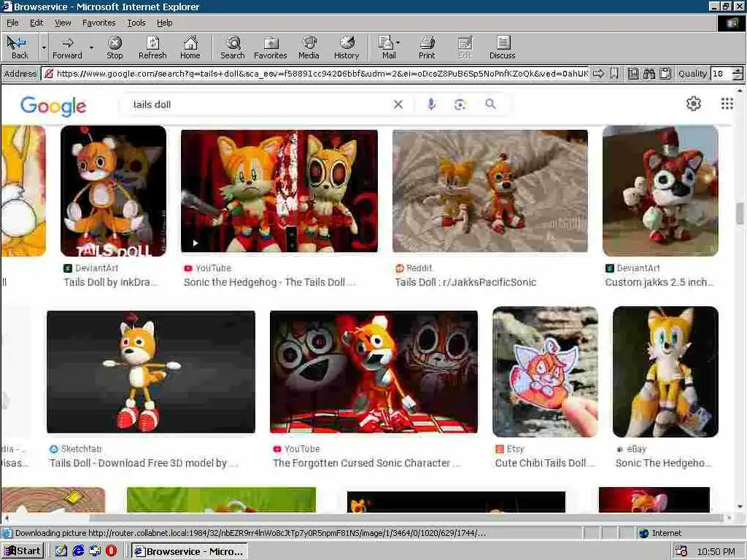
Task: Open the Forward button history dropdown
Action: pyautogui.click(x=91, y=47)
